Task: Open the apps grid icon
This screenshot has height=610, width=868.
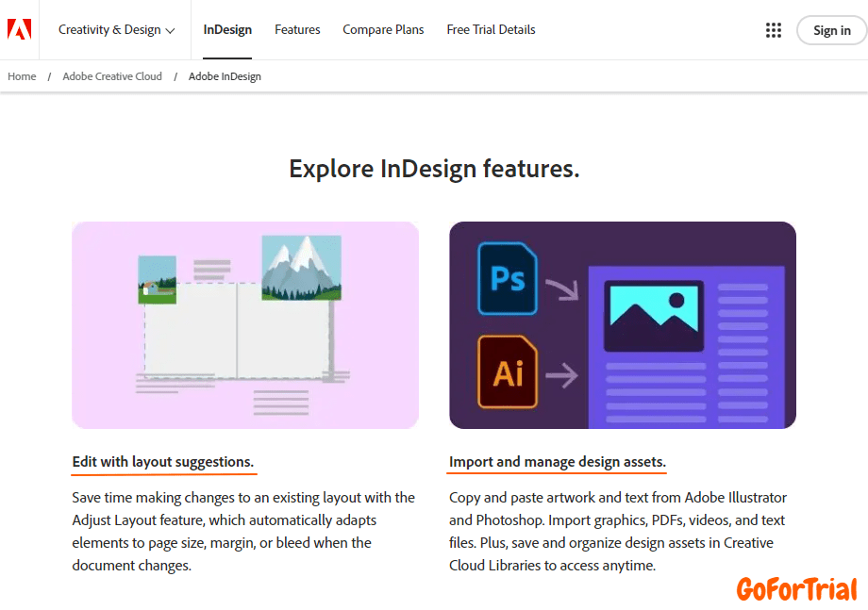Action: [774, 30]
